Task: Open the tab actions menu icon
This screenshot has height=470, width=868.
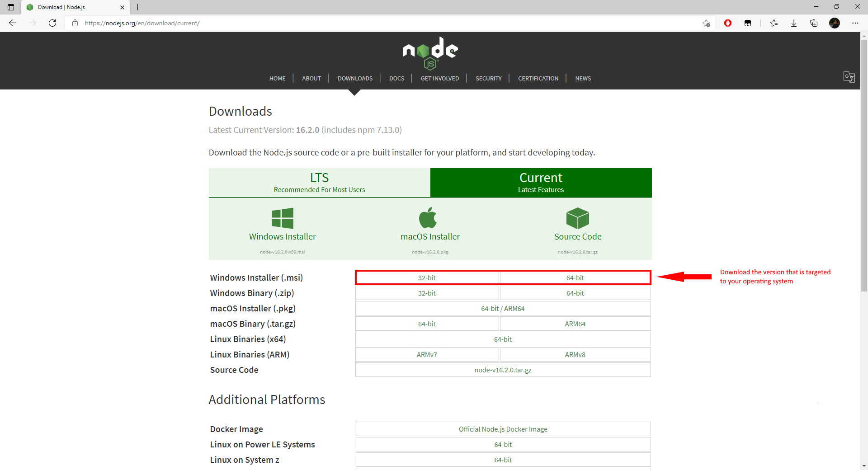Action: pos(11,7)
